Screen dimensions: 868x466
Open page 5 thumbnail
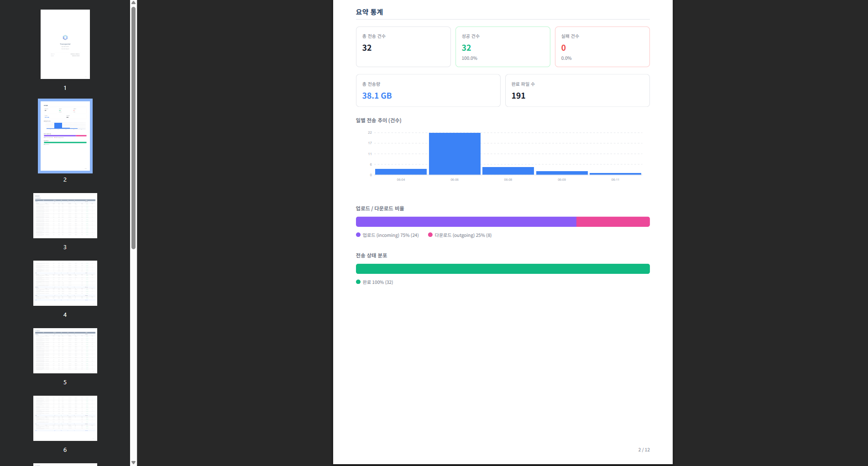pyautogui.click(x=65, y=351)
